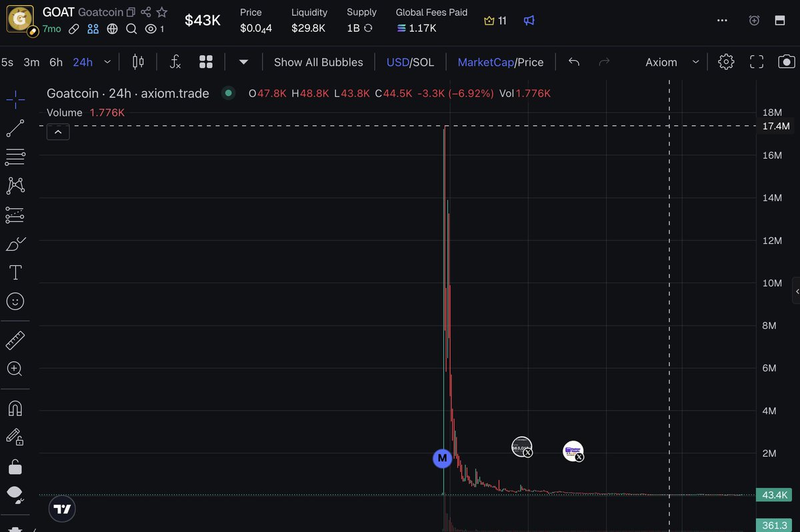Add a price alert with the clock icon

tap(754, 21)
